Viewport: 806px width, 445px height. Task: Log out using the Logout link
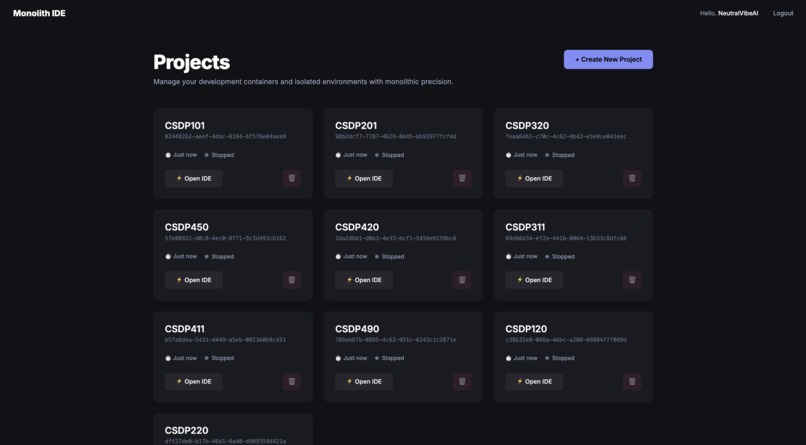click(783, 13)
